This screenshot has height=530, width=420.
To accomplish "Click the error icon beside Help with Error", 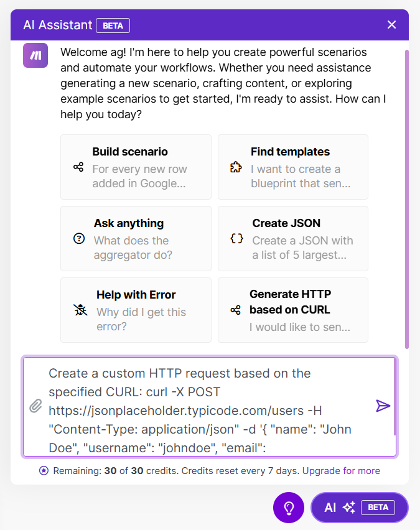I will point(79,309).
